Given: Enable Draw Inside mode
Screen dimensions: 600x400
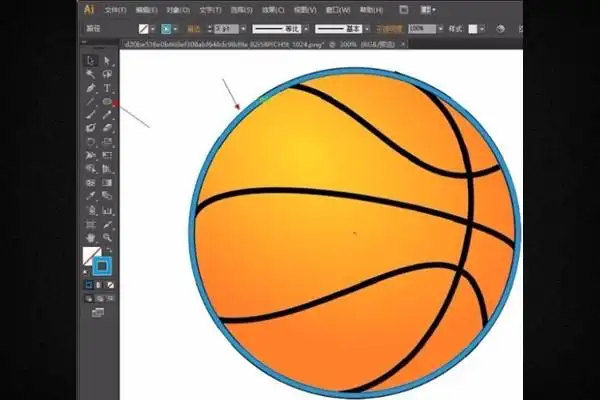Looking at the screenshot, I should point(110,299).
